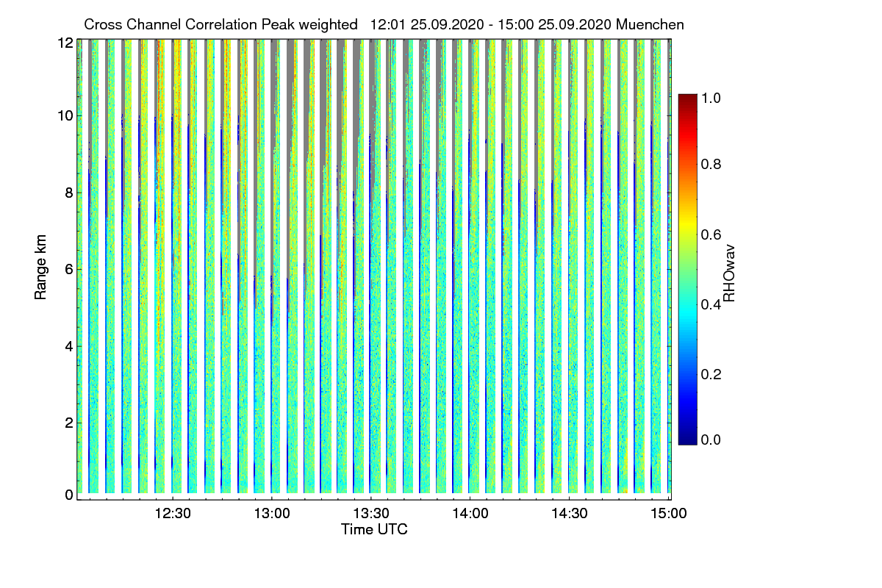Click the range tick label '12'

(65, 43)
